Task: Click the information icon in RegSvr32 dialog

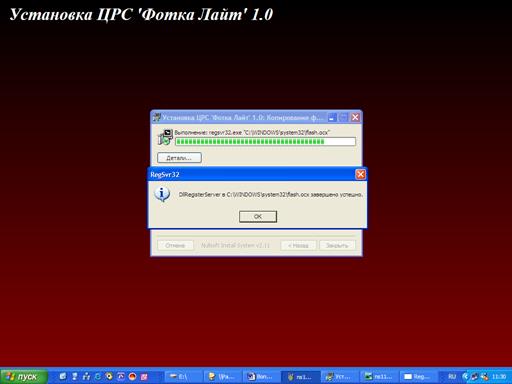Action: click(x=162, y=194)
